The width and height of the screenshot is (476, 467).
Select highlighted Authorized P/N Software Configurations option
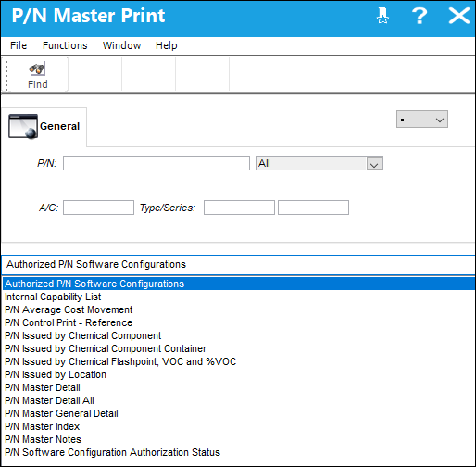tap(239, 284)
